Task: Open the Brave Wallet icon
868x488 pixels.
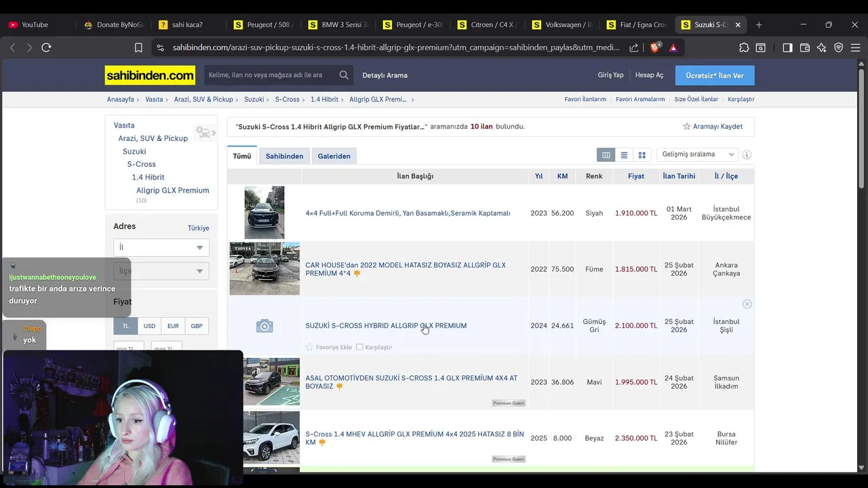Action: [805, 47]
